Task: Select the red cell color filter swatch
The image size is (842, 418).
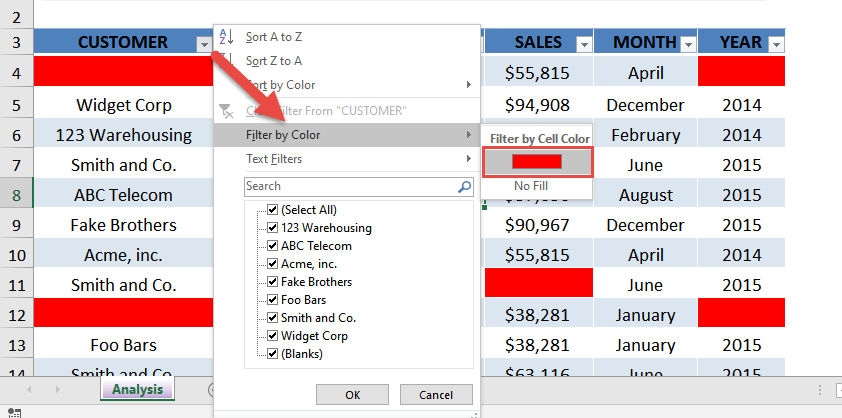Action: [x=537, y=162]
